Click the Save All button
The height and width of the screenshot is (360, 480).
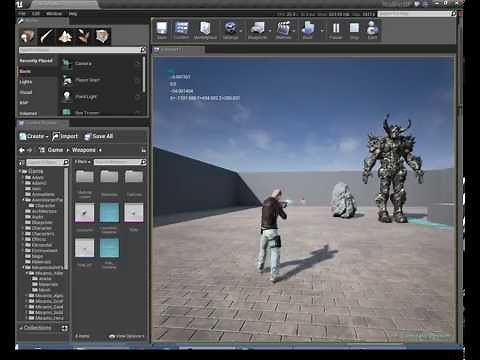99,136
